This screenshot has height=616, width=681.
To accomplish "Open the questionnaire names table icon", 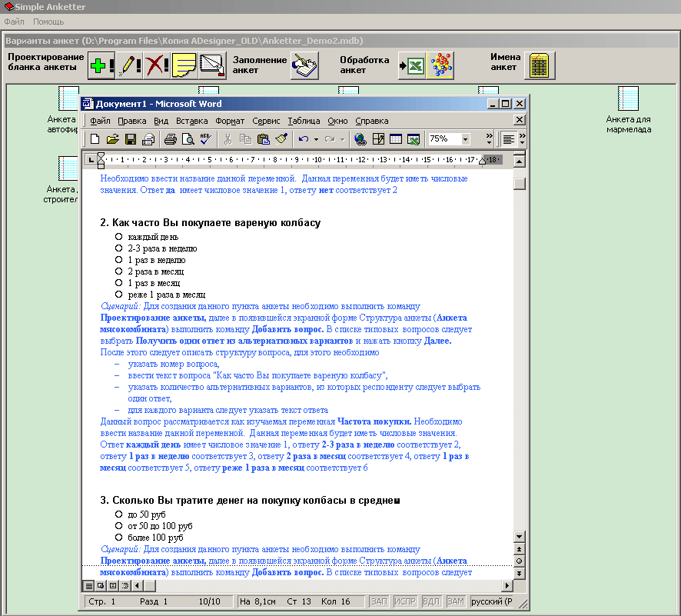I will click(540, 65).
